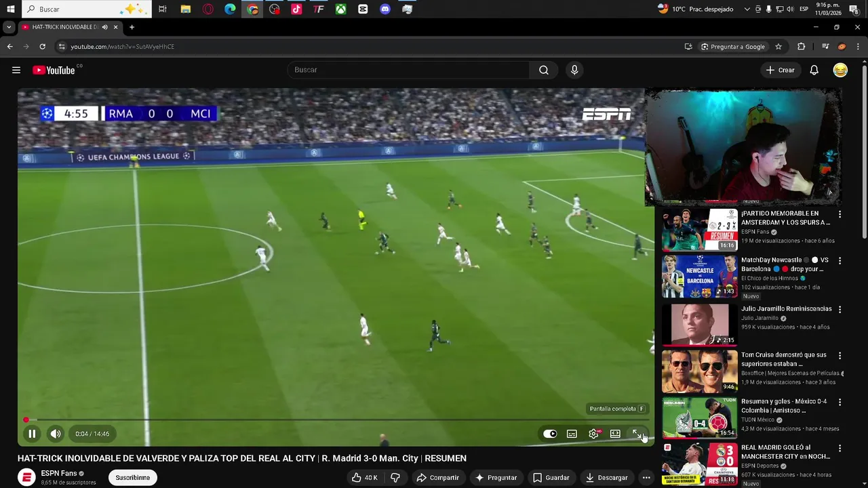Open the tab search dropdown arrow
868x488 pixels.
pyautogui.click(x=8, y=27)
